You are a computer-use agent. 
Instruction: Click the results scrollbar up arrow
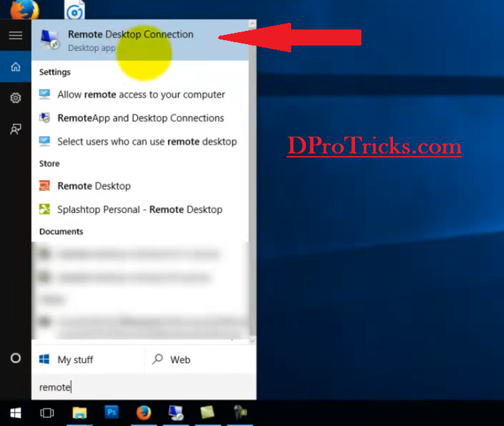pyautogui.click(x=252, y=23)
